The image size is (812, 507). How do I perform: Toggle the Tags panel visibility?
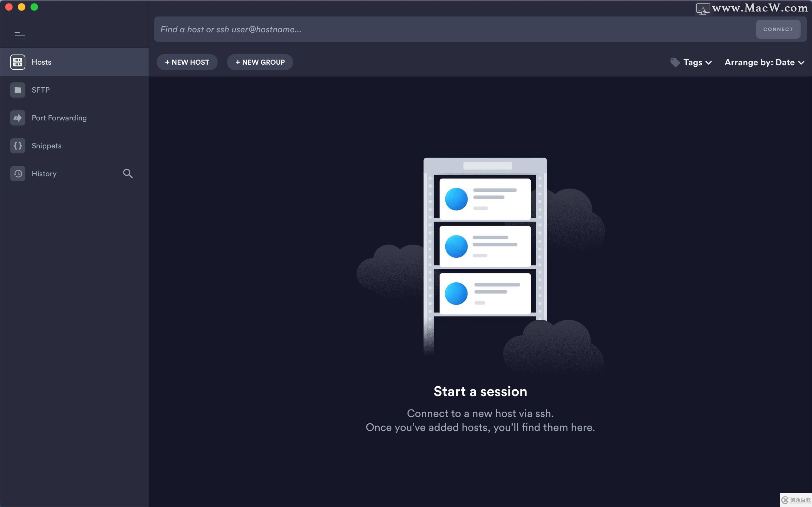pyautogui.click(x=691, y=62)
